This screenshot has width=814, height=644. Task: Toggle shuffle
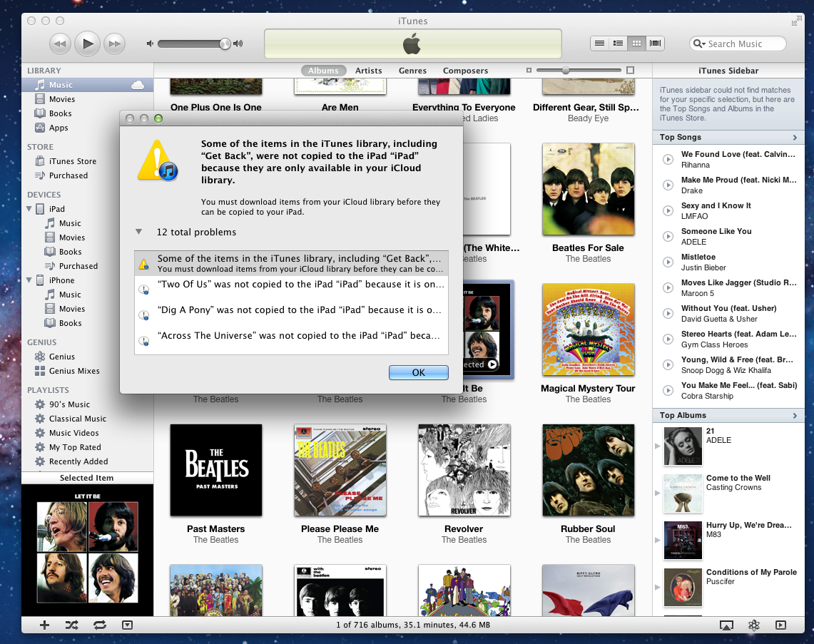coord(71,625)
